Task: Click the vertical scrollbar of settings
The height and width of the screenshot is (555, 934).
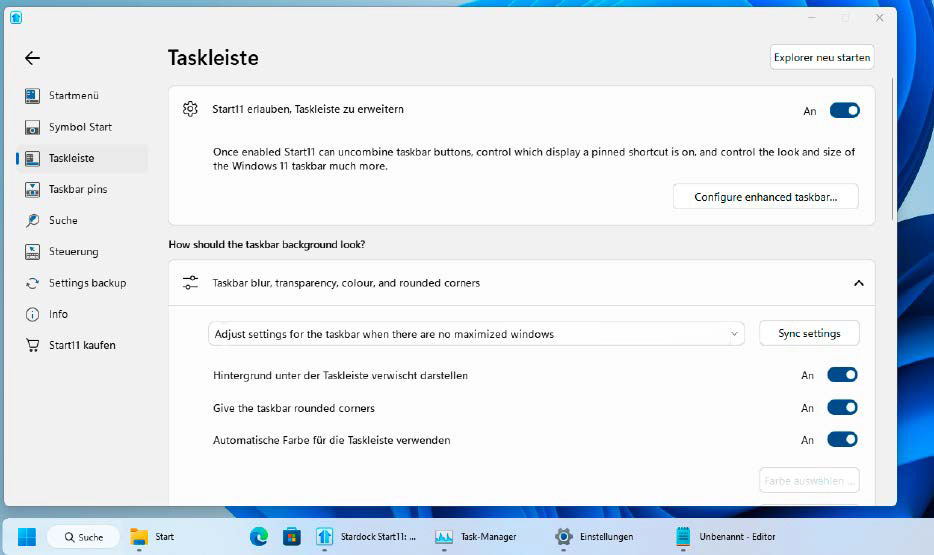Action: 892,149
